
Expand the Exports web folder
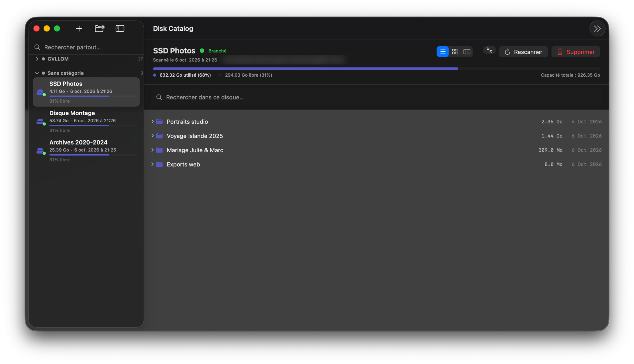click(152, 164)
